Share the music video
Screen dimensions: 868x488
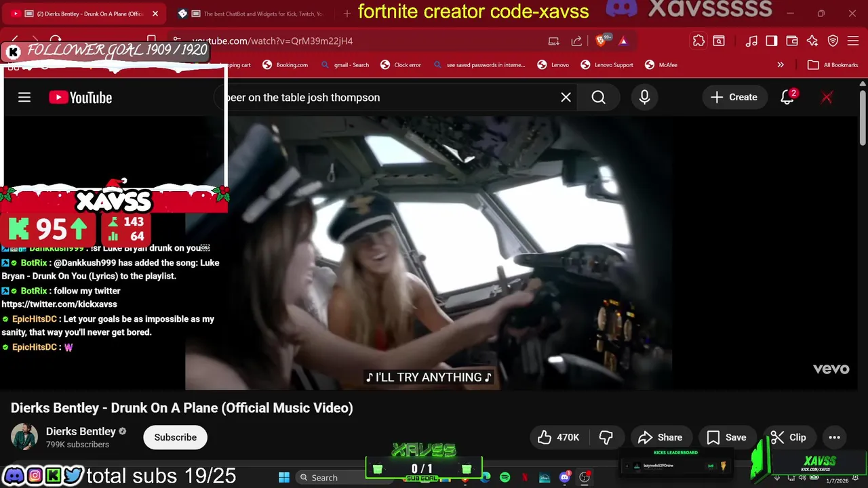(660, 438)
